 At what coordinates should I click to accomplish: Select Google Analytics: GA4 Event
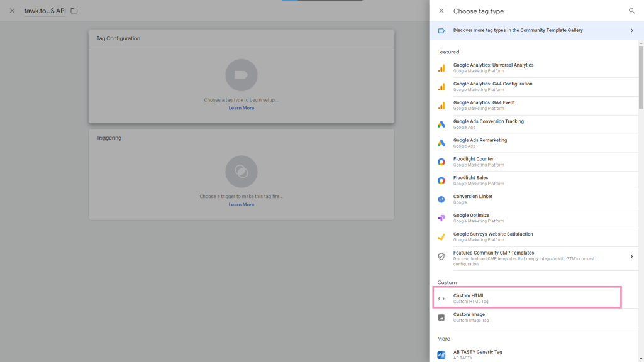[x=536, y=106]
